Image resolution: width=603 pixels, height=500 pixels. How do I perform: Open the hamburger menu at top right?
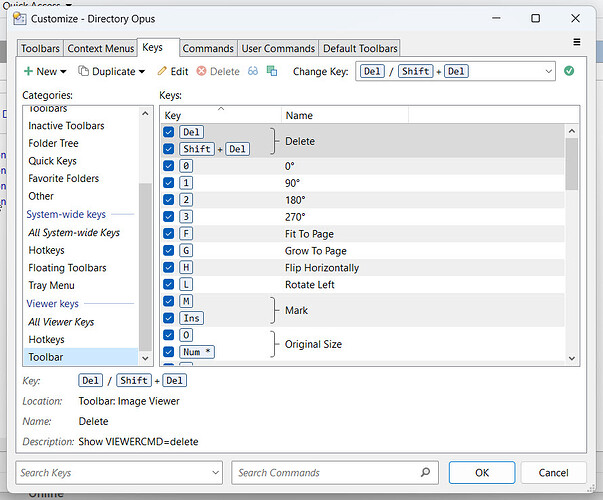coord(576,42)
